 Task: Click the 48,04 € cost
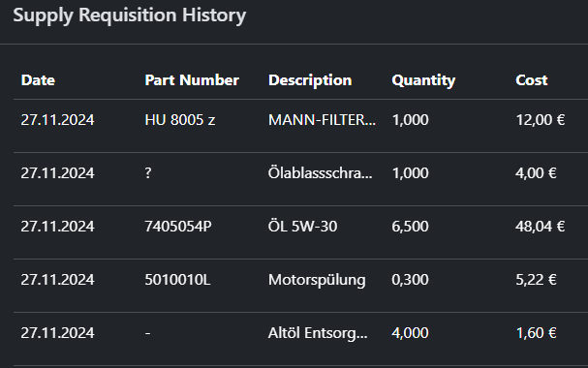(x=540, y=227)
